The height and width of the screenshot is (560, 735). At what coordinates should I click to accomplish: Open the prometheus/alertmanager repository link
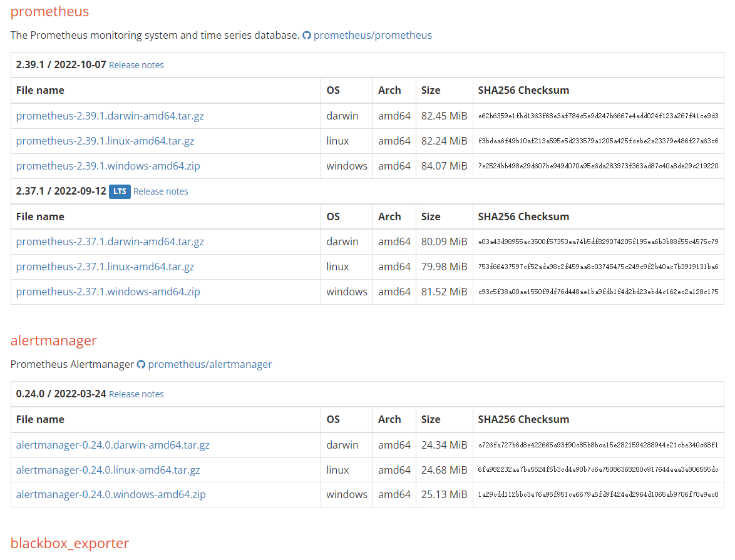tap(210, 364)
